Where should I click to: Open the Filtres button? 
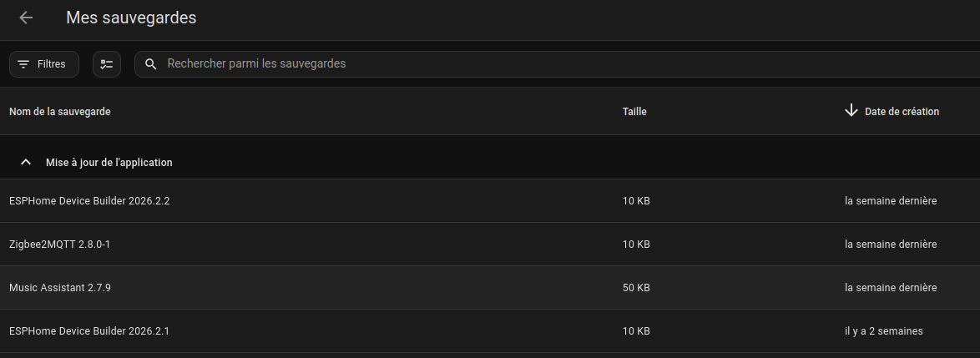point(44,64)
